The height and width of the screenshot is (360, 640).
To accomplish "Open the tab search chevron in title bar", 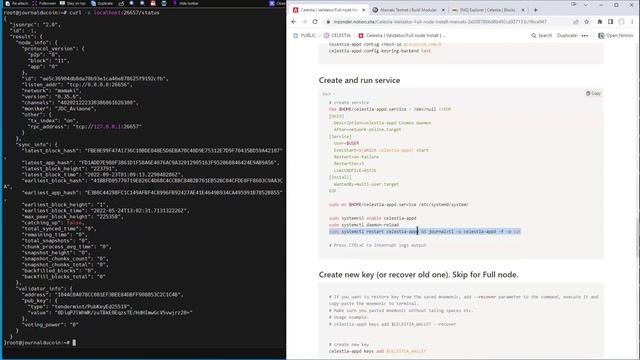I will coord(586,5).
